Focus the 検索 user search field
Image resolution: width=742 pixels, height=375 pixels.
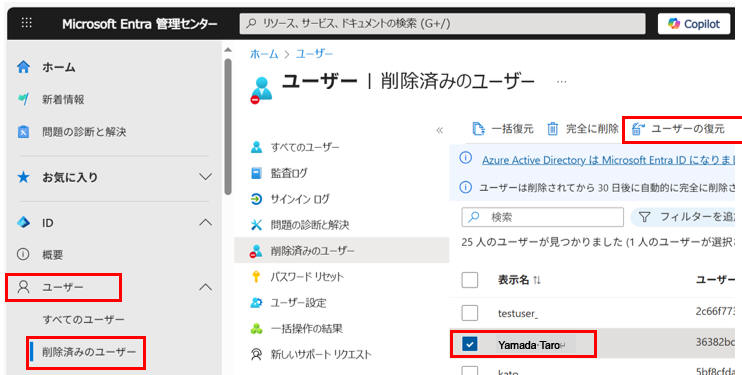(x=542, y=217)
